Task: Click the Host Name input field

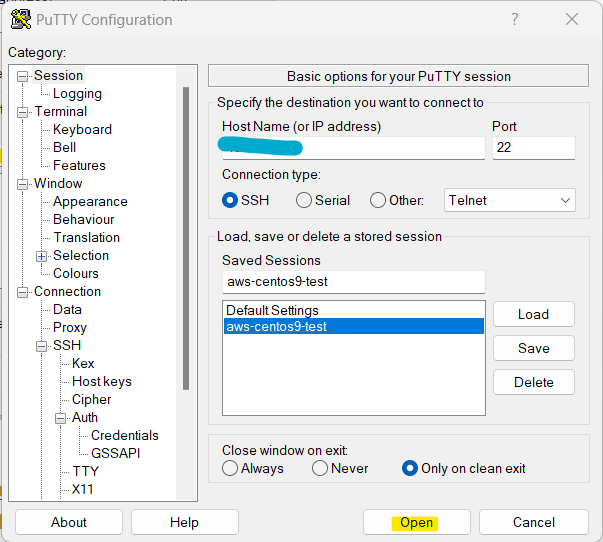Action: coord(353,148)
